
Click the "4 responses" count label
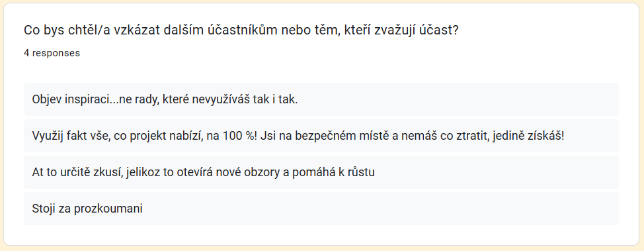[x=52, y=54]
